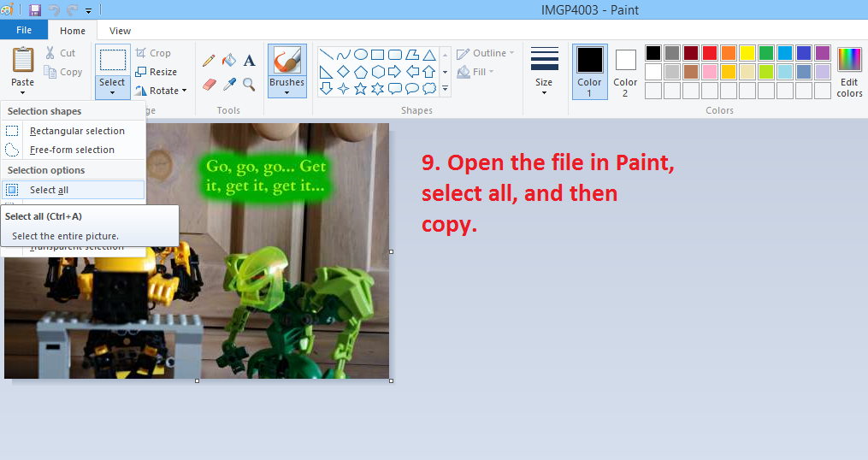
Task: Open the File menu
Action: click(24, 30)
